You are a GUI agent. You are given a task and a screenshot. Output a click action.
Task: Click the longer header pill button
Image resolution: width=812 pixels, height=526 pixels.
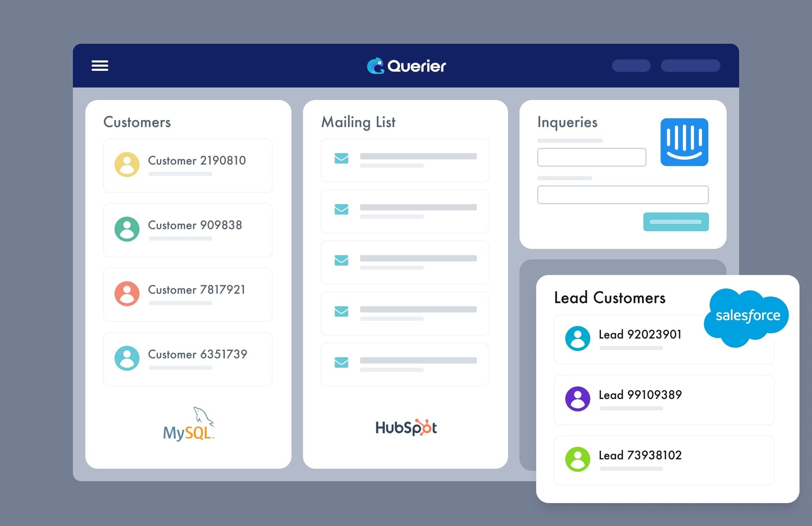pyautogui.click(x=690, y=66)
